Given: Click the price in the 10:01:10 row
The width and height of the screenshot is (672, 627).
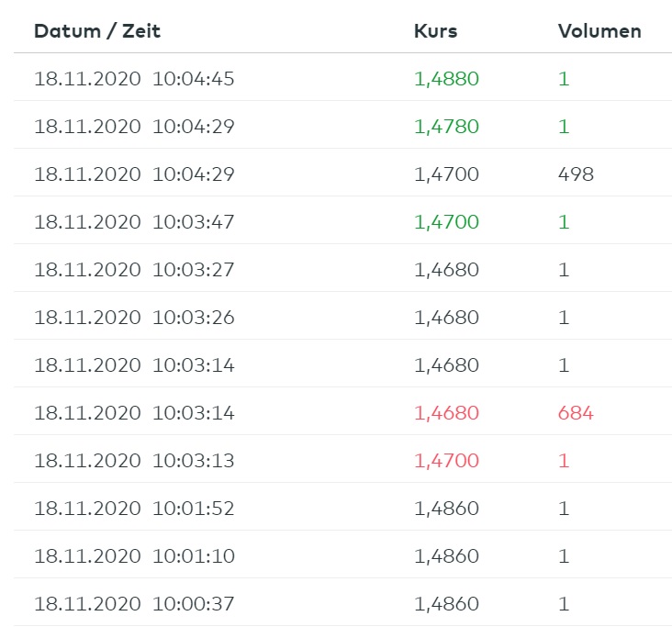Looking at the screenshot, I should 446,556.
